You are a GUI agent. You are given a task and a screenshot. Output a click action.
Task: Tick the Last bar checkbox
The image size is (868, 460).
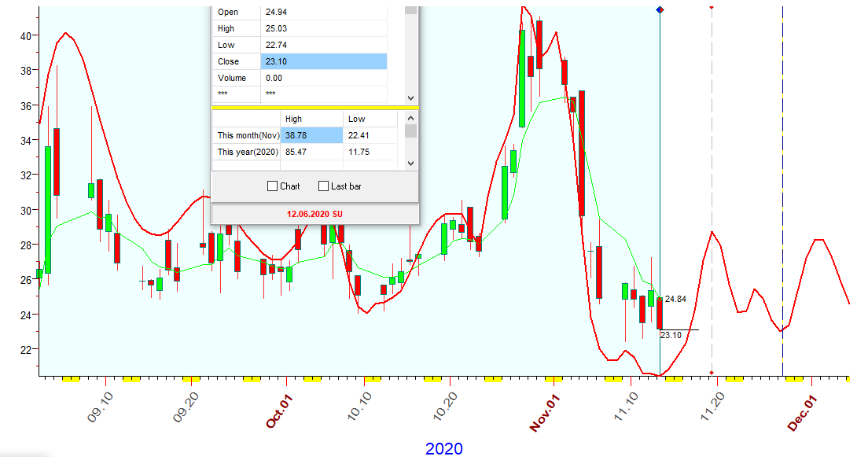[323, 186]
